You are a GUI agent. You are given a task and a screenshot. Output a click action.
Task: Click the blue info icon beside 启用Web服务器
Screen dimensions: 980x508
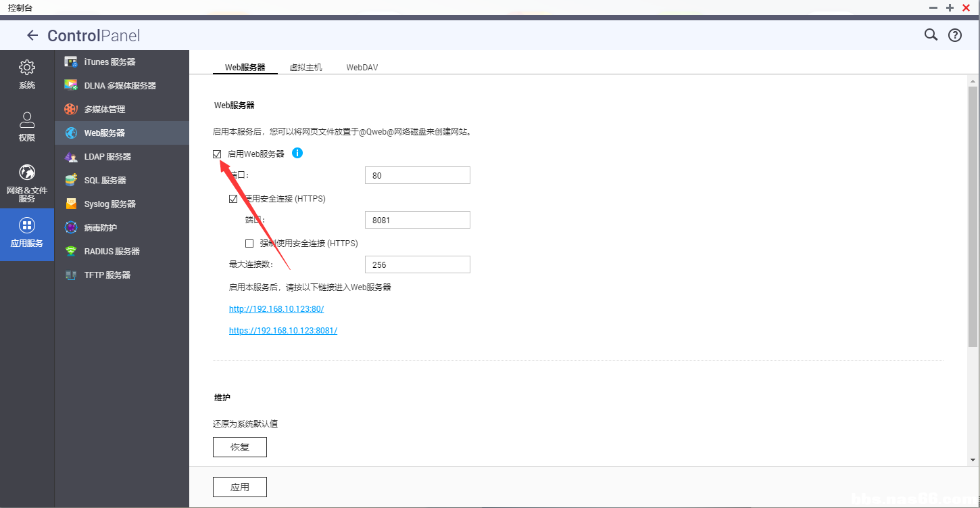(297, 154)
